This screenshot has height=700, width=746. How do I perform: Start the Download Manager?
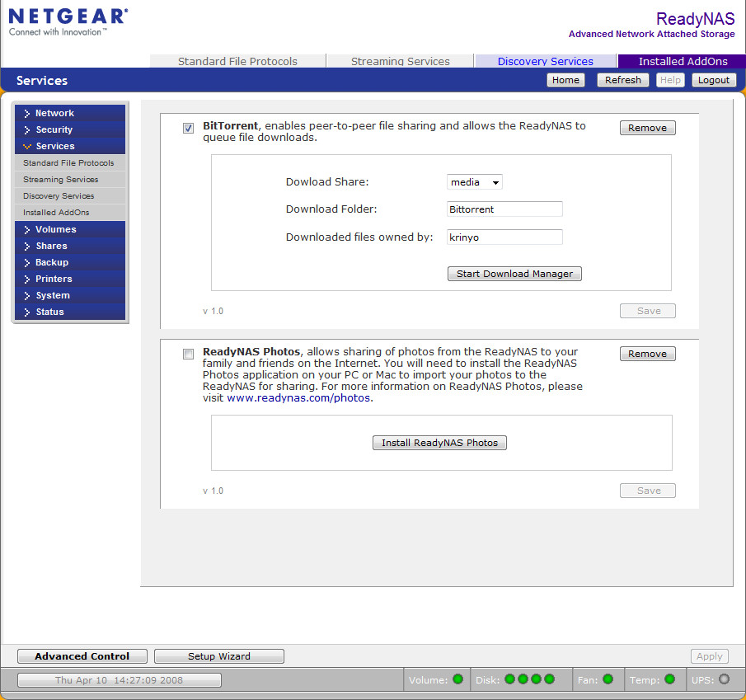coord(514,274)
